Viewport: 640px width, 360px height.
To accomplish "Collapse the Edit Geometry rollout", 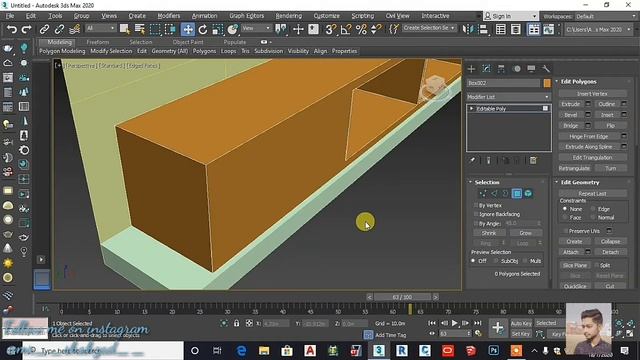I will tap(556, 182).
